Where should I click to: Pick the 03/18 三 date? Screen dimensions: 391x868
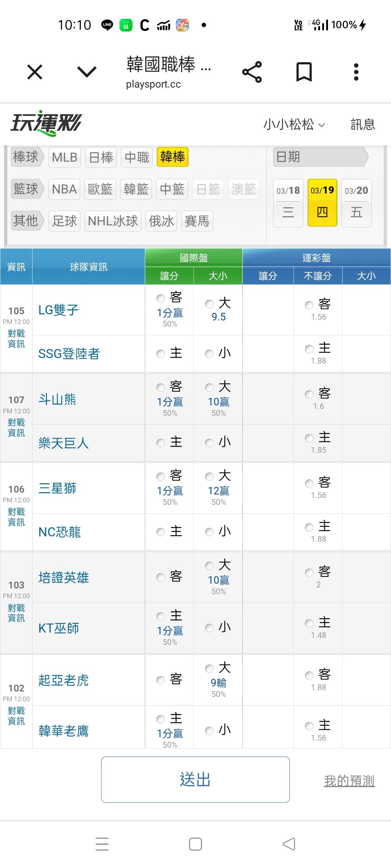288,203
